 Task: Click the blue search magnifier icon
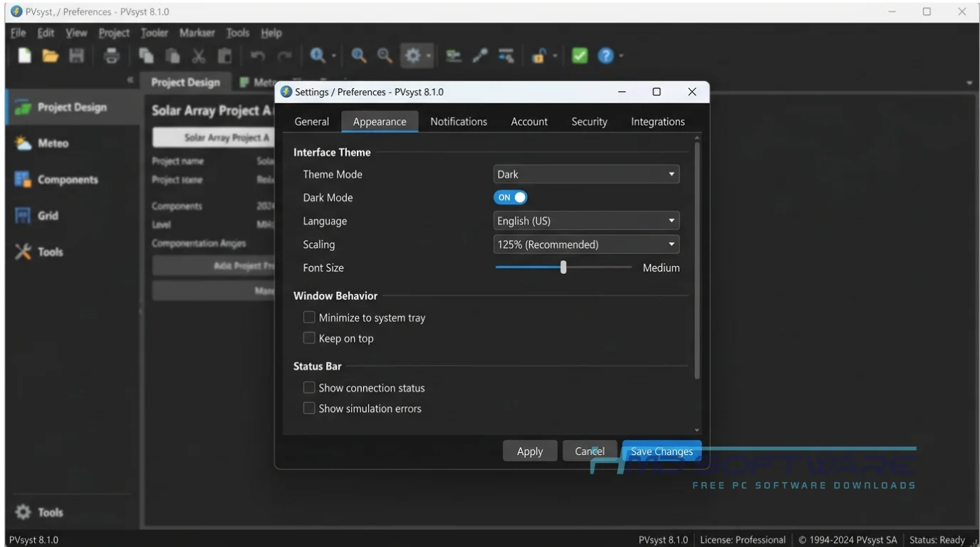(x=318, y=56)
